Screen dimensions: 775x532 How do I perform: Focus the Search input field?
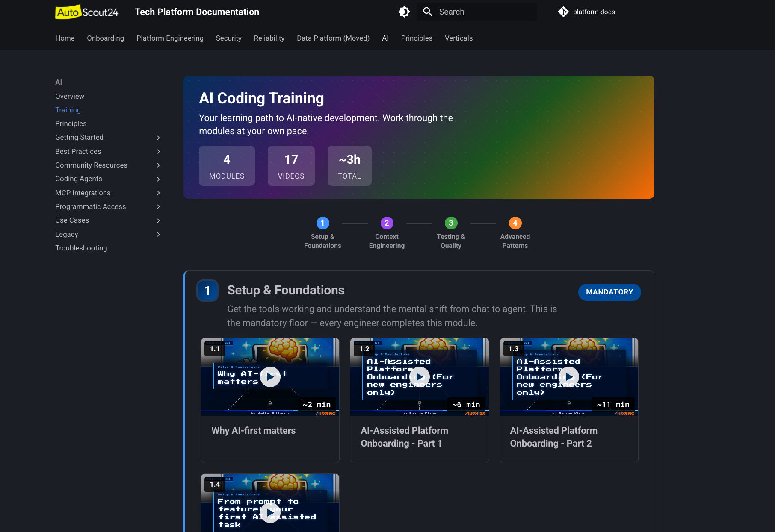(x=477, y=12)
